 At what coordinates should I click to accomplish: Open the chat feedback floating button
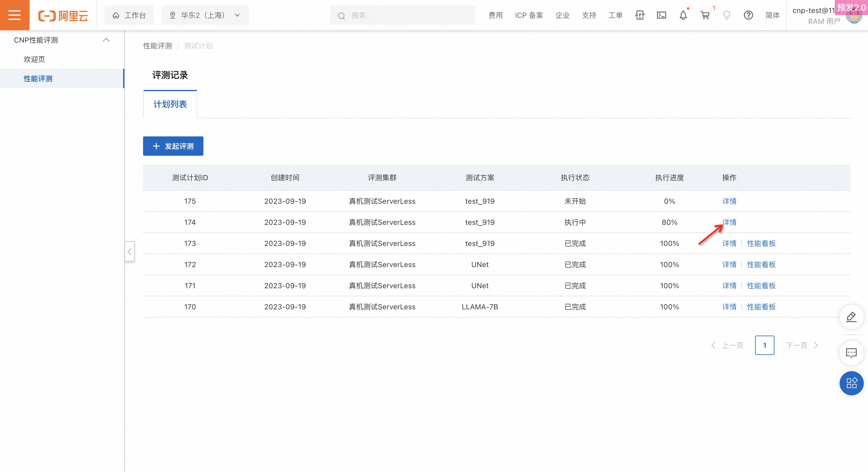pos(851,353)
